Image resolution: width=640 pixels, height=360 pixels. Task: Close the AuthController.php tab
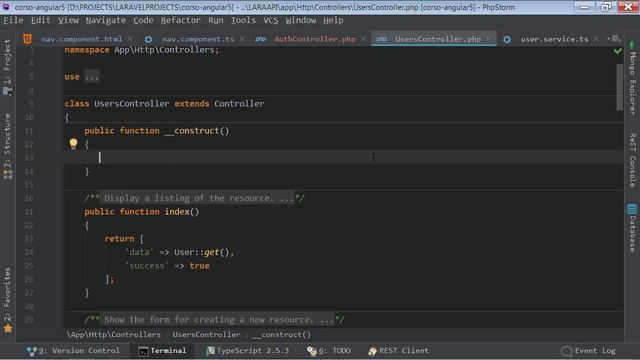(363, 39)
